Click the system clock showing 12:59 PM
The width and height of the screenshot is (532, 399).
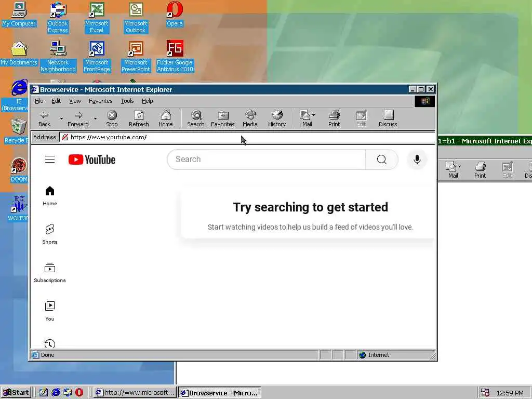[510, 393]
